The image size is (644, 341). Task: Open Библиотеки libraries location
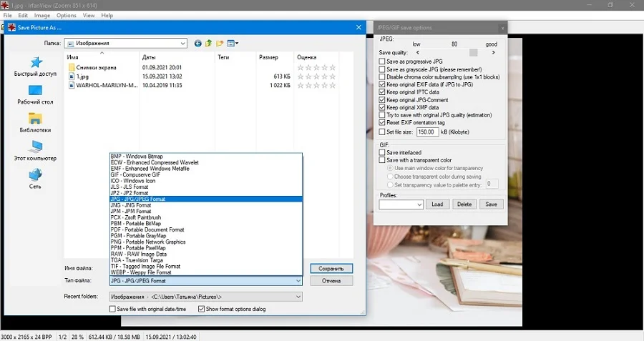click(35, 123)
